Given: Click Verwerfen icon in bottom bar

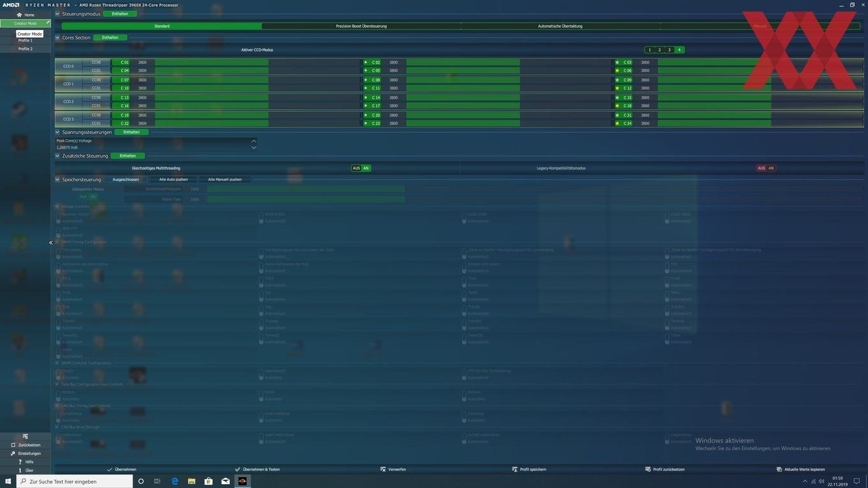Looking at the screenshot, I should [x=383, y=469].
